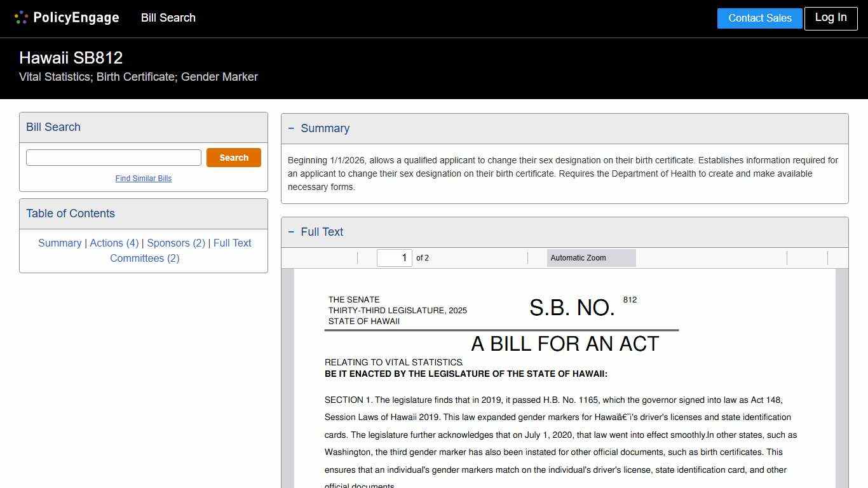Click the Bill Search navigation item

click(168, 18)
